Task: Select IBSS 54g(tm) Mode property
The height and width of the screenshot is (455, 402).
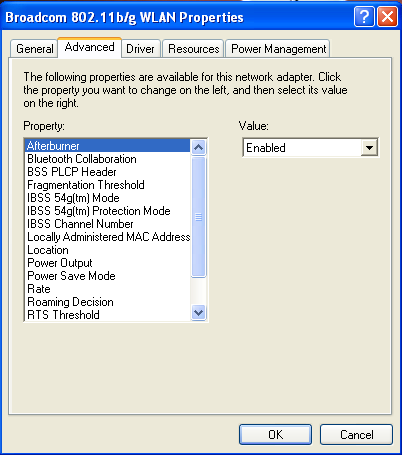Action: (x=107, y=198)
